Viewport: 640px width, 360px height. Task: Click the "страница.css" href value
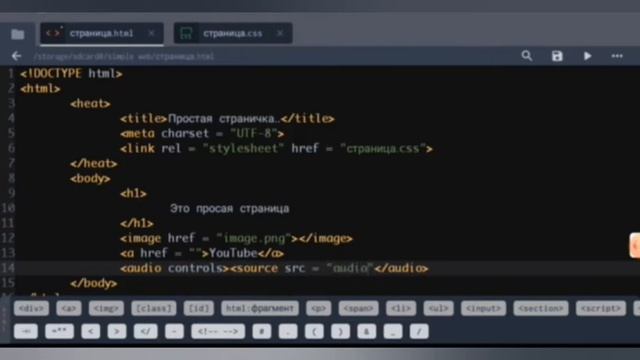[x=383, y=149]
